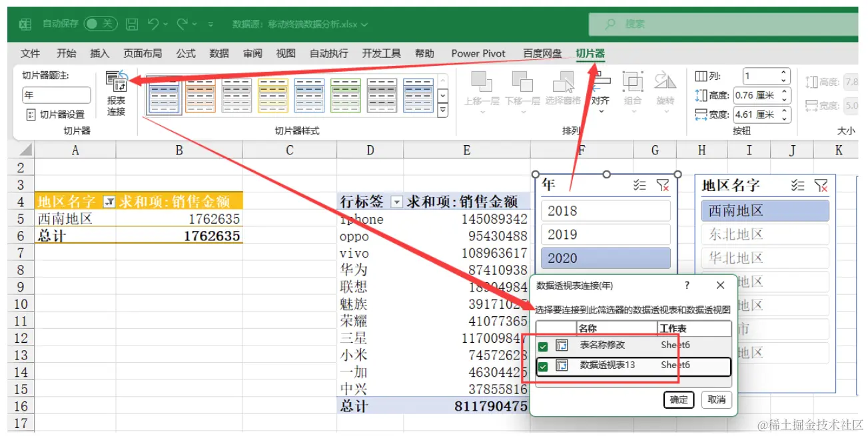The image size is (868, 436).
Task: Show next row of slicer styles
Action: 443,96
